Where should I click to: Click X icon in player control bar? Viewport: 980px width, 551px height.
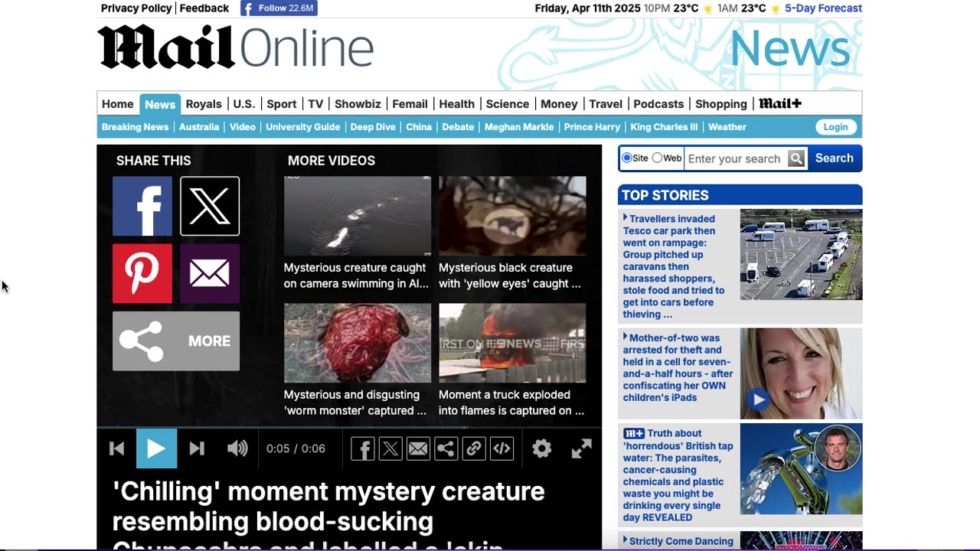click(390, 448)
